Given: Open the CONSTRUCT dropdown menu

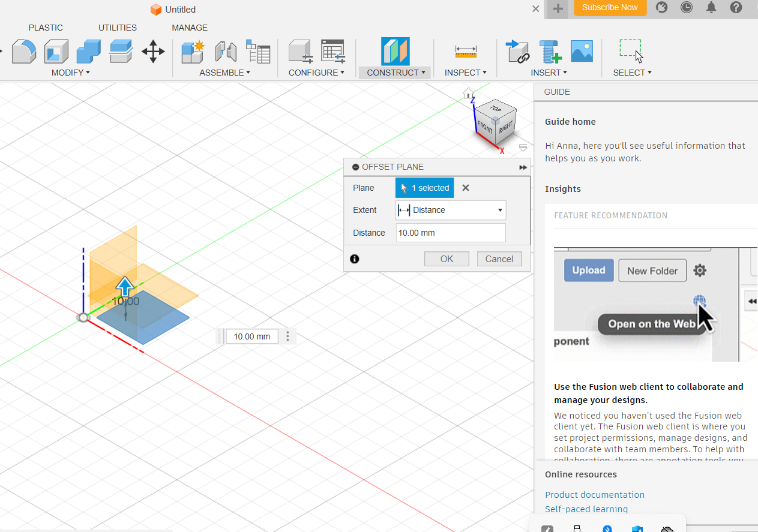Looking at the screenshot, I should click(x=396, y=73).
